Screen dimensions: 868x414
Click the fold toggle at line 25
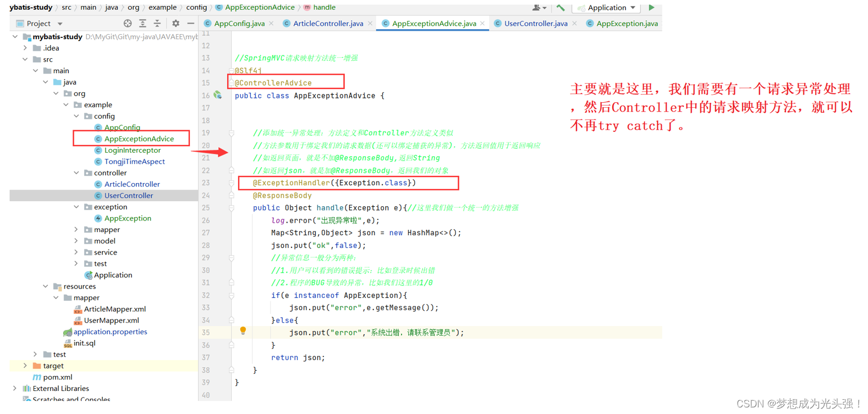[x=232, y=208]
